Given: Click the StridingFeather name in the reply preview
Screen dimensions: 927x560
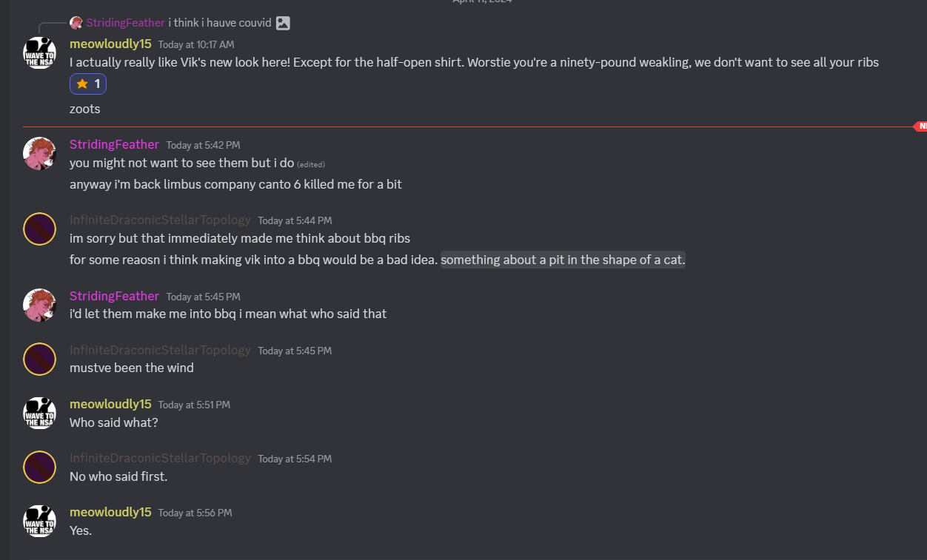Looking at the screenshot, I should pos(125,23).
